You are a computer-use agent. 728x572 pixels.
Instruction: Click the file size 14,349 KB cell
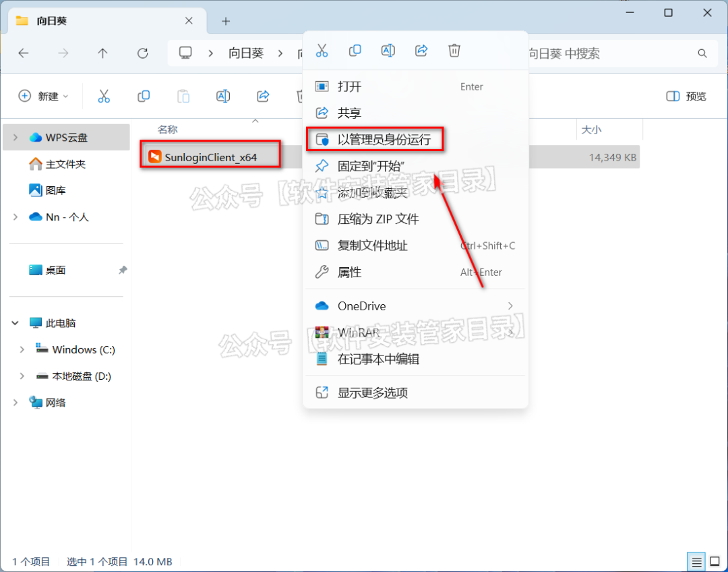[x=612, y=158]
